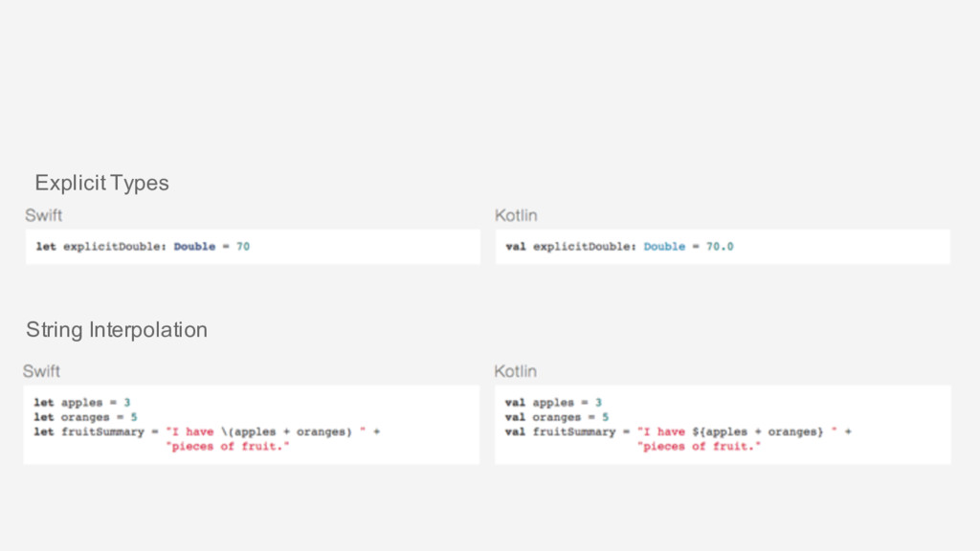Click the Explicit Types heading
The height and width of the screenshot is (551, 980).
[101, 183]
